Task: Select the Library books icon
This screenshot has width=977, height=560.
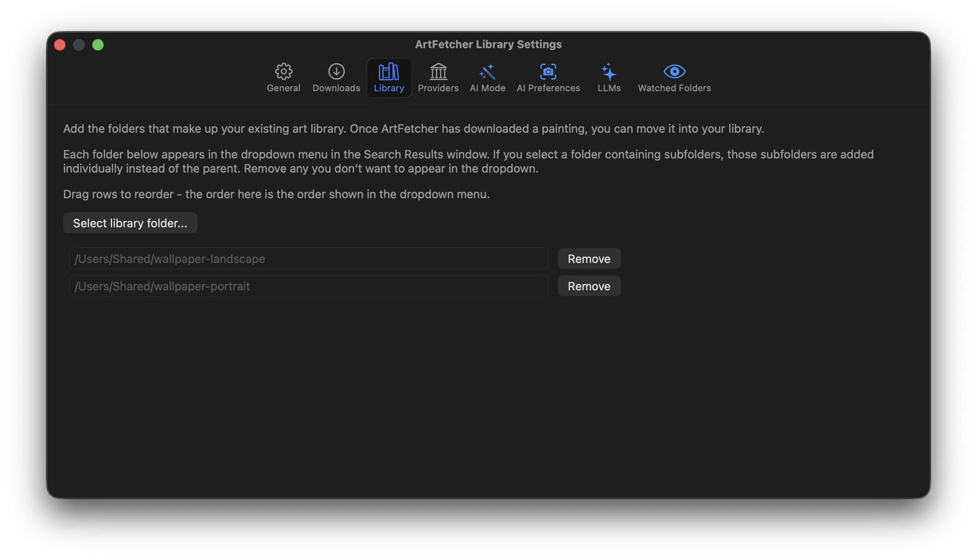Action: (389, 72)
